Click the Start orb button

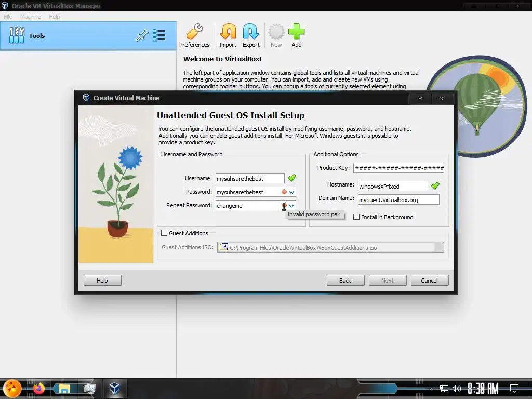click(12, 389)
